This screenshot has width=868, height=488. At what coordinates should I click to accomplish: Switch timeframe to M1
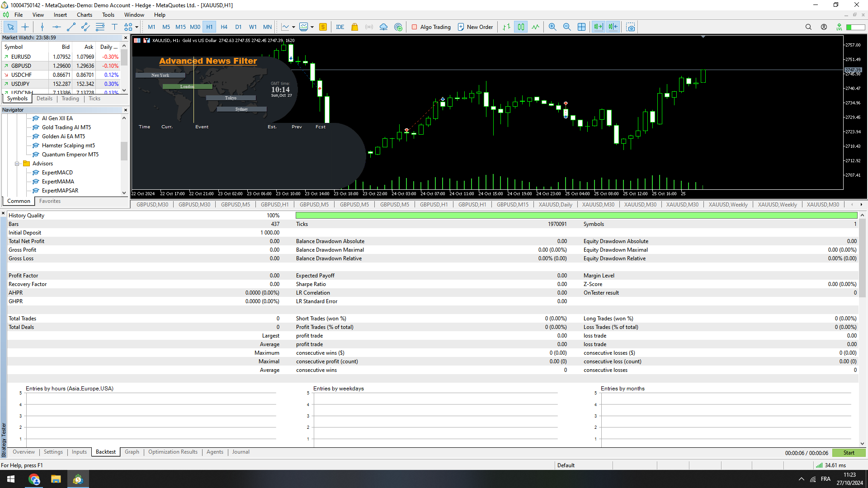[x=151, y=27]
